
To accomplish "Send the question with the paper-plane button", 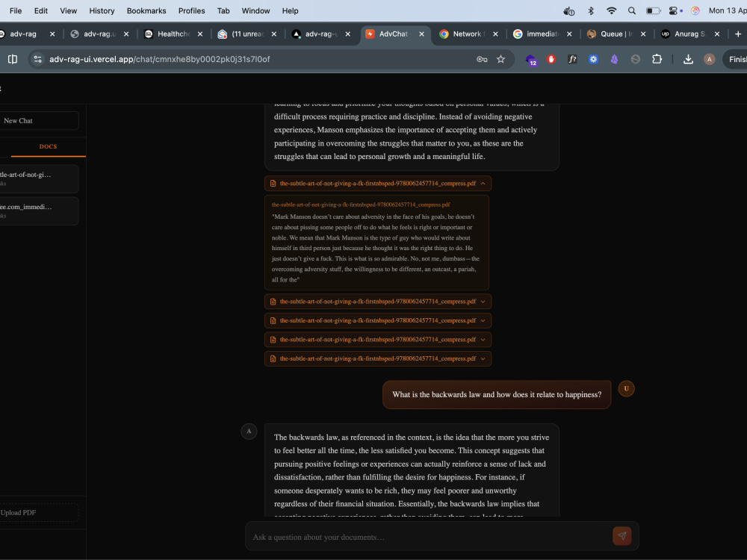I will (x=622, y=535).
